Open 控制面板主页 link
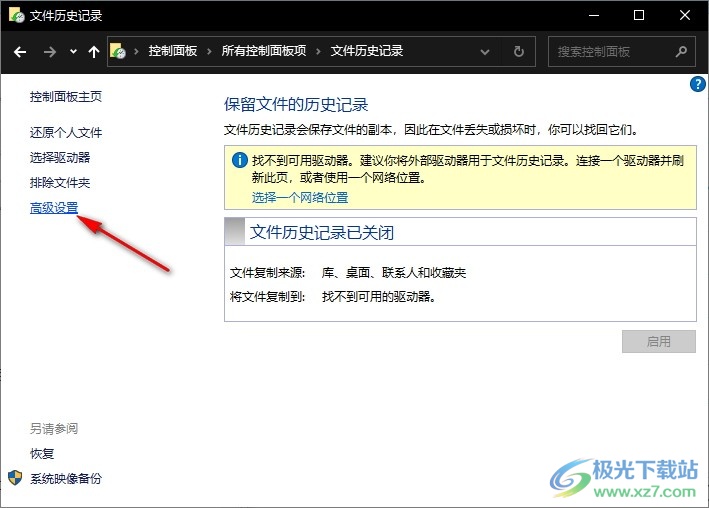Screen dimensions: 709x508 66,97
